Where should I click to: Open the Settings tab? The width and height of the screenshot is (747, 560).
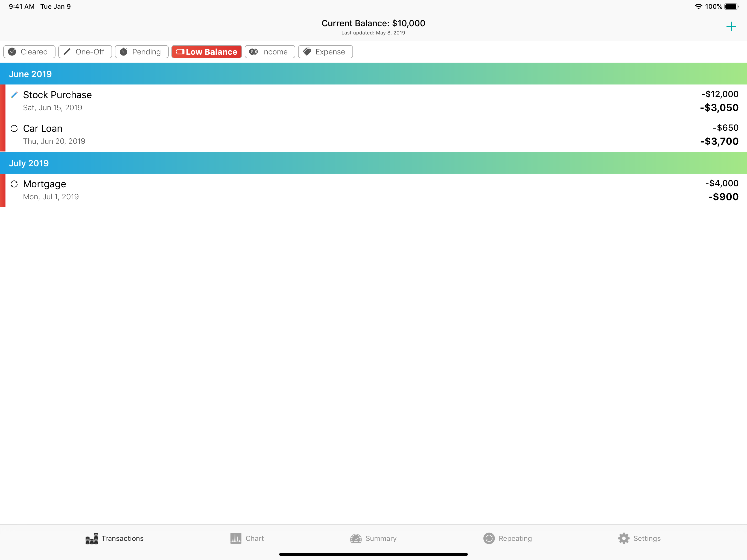pos(639,538)
